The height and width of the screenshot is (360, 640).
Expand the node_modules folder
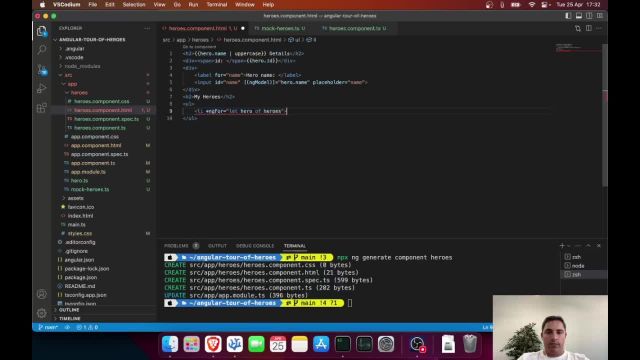click(82, 66)
